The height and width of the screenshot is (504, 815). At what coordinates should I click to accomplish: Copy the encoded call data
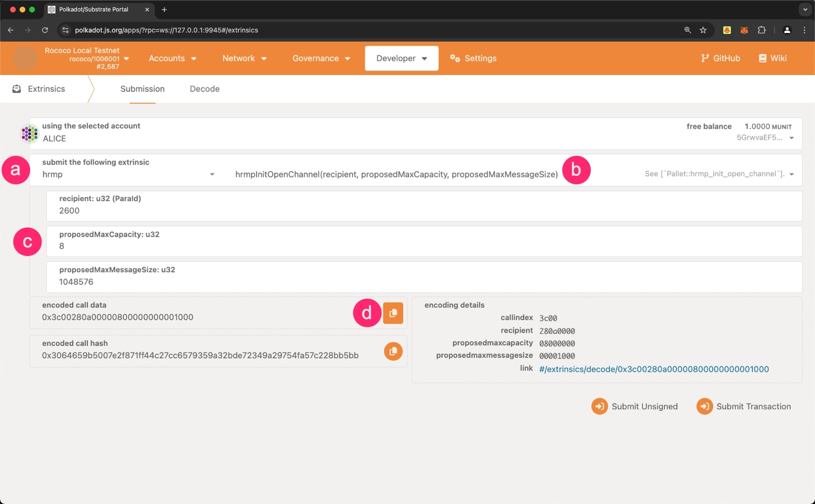[393, 313]
